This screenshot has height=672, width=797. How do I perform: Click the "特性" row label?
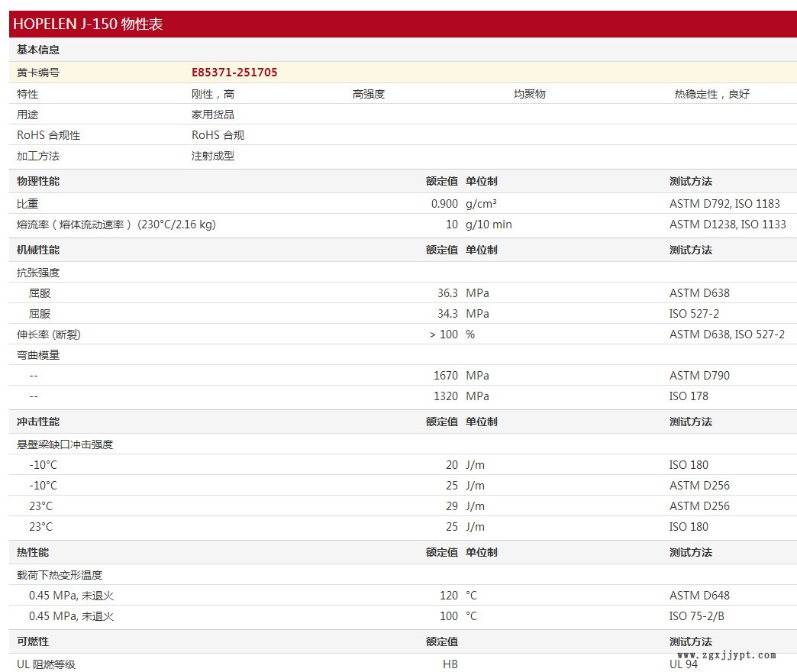click(x=27, y=94)
